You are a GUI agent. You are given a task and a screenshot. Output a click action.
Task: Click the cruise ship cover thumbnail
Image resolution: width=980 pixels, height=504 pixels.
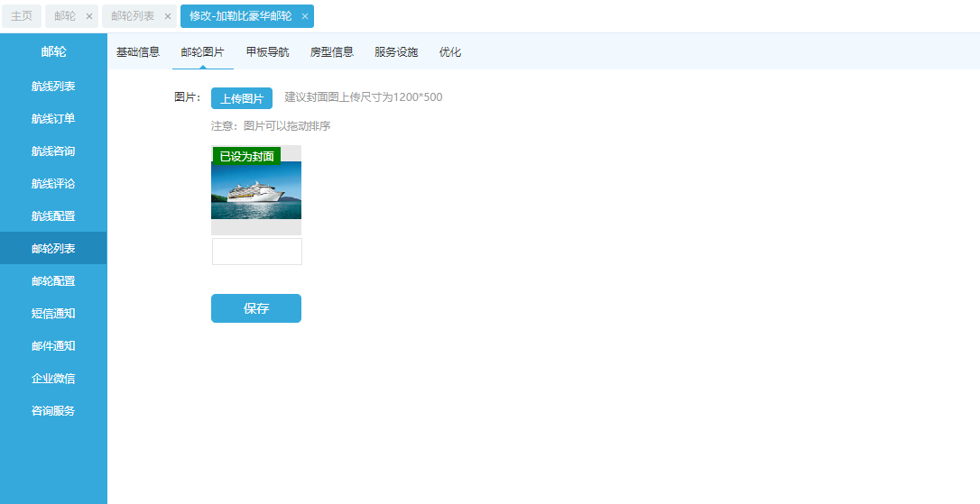coord(256,191)
